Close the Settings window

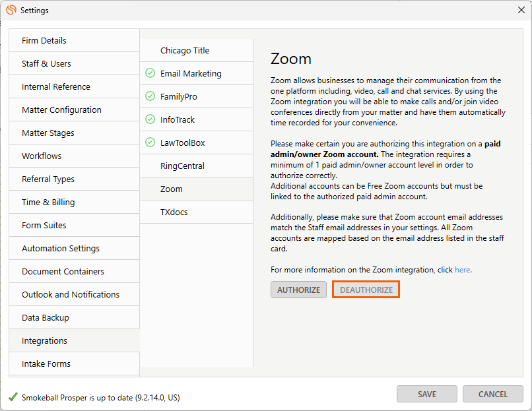521,10
